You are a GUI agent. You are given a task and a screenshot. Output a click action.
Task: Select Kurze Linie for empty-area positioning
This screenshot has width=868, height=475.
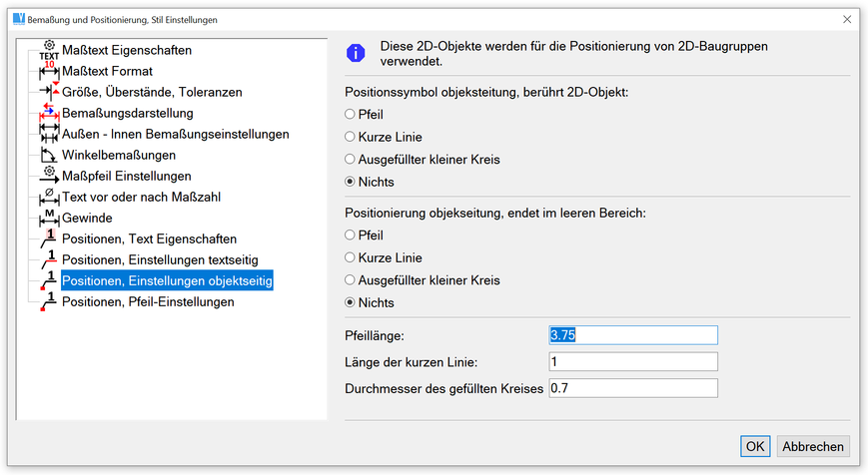(x=350, y=258)
